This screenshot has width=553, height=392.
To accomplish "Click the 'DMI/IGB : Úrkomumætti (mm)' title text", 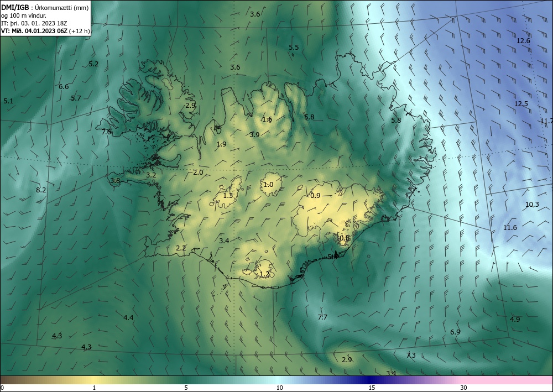I will (x=45, y=8).
